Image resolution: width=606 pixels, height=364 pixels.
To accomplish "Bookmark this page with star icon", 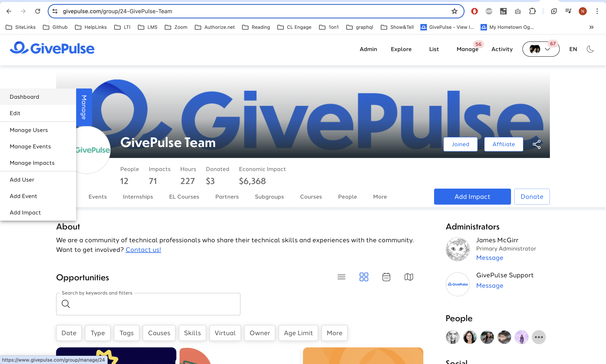I will (454, 11).
